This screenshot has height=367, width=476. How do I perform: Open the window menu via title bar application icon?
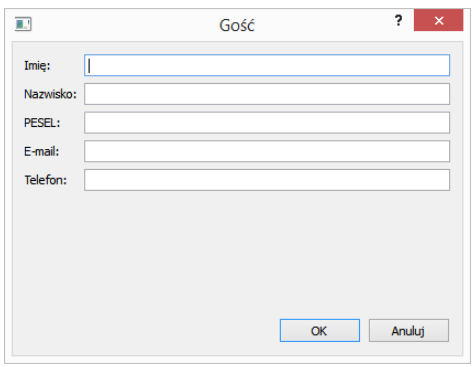23,24
